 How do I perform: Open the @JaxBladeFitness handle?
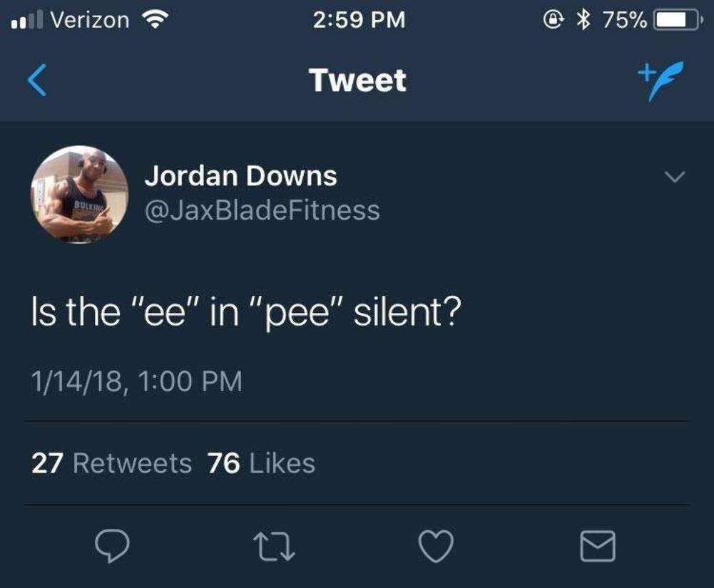coord(262,210)
